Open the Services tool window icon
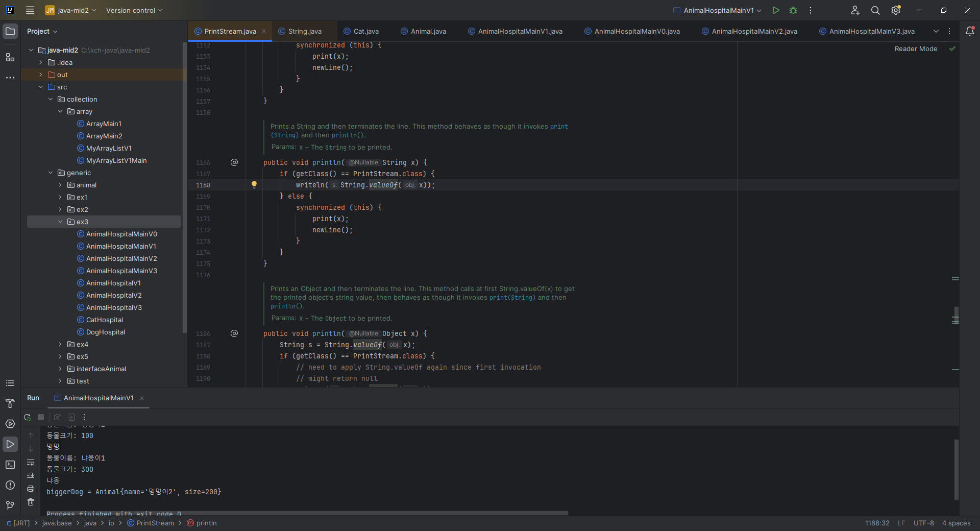 (10, 424)
